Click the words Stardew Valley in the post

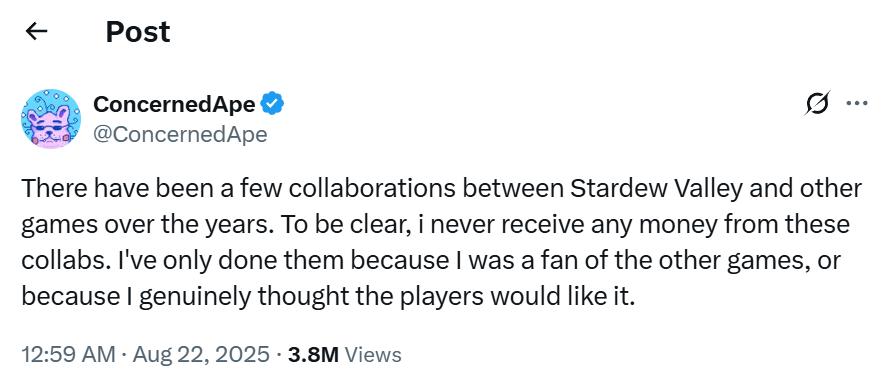click(x=656, y=189)
